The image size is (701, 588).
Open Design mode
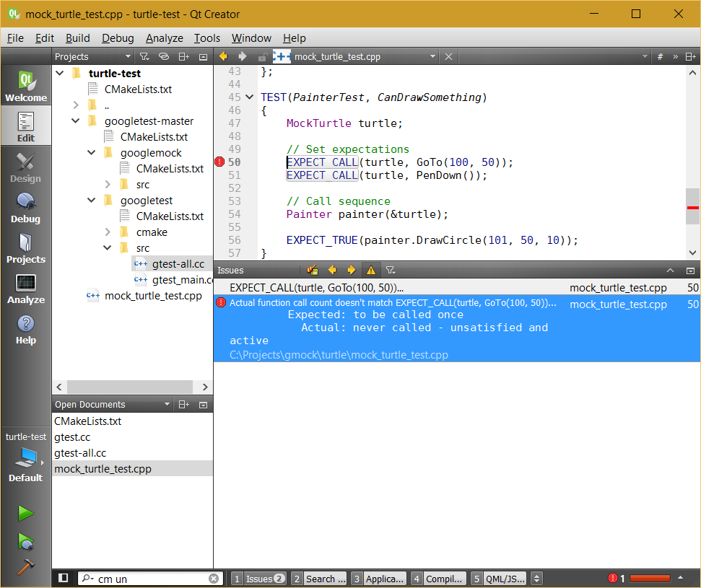click(x=26, y=167)
